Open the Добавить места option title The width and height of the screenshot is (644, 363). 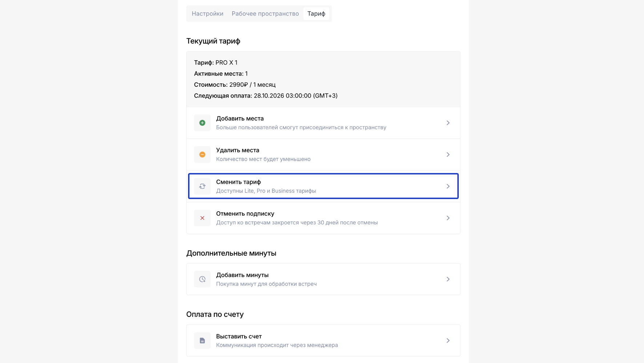click(x=240, y=119)
